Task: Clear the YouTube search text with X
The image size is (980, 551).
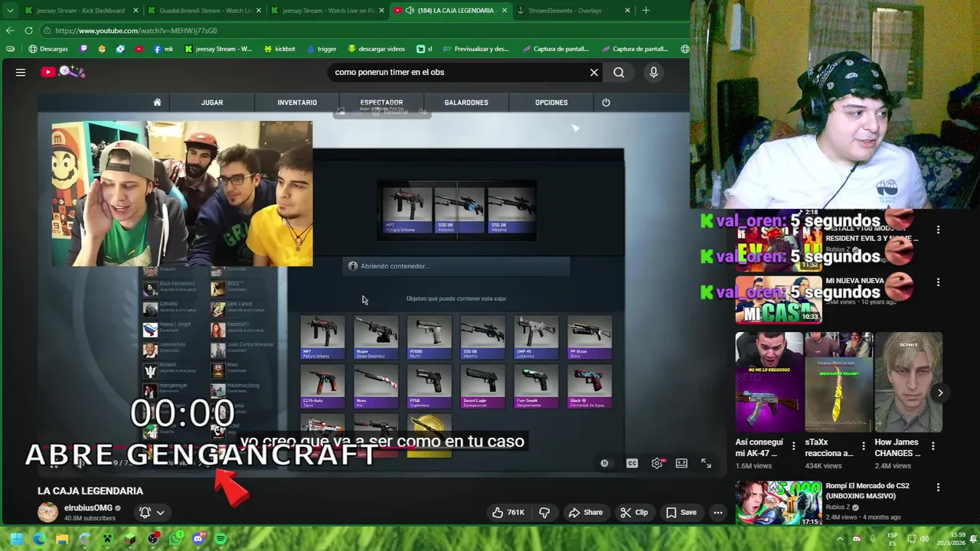Action: pos(594,72)
